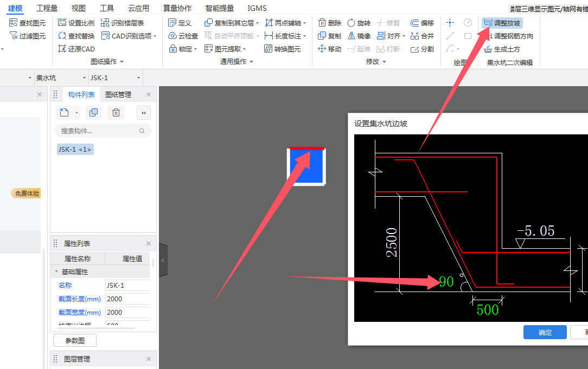Select the 旋转 tool
588x369 pixels.
(359, 23)
